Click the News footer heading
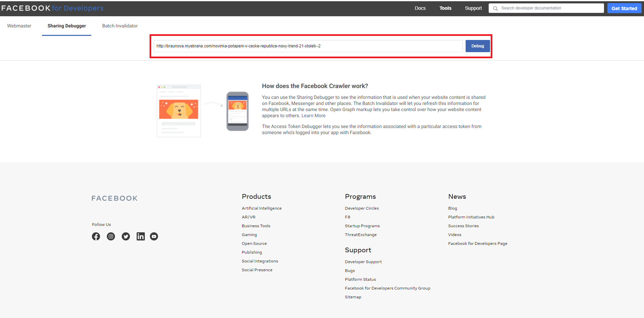The image size is (644, 318). (457, 196)
